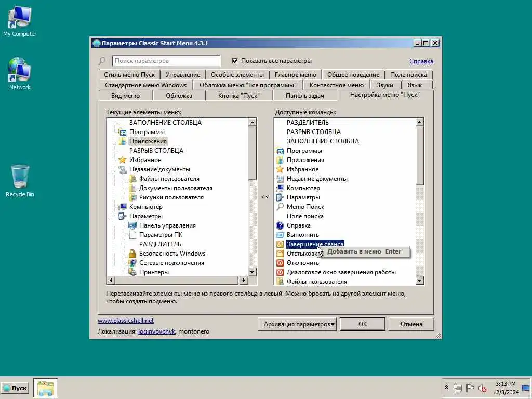Open the Звуки tab
This screenshot has width=532, height=399.
pos(385,85)
